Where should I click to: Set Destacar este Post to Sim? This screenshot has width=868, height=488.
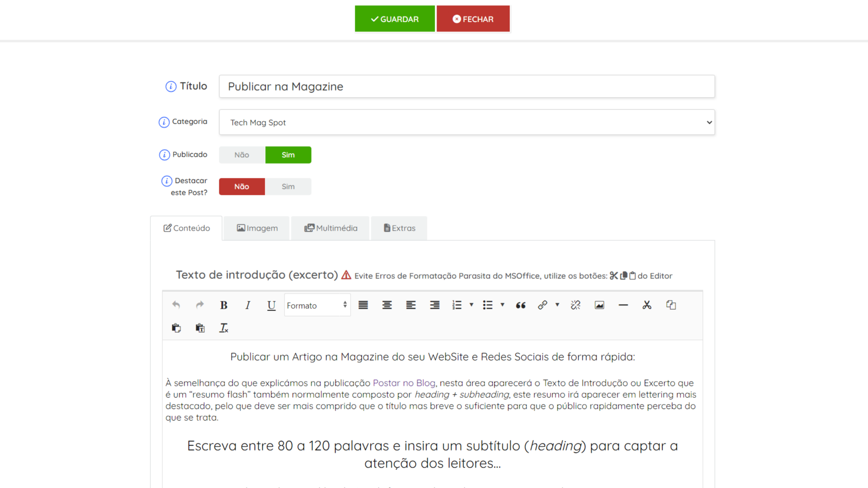(x=288, y=187)
